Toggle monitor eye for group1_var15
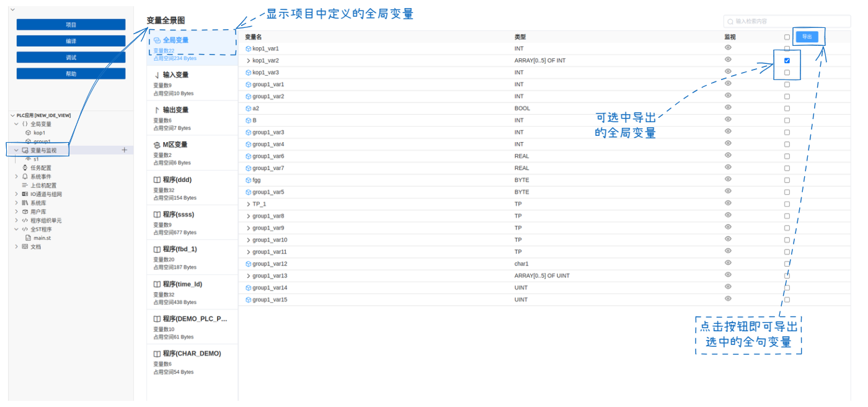 (728, 299)
